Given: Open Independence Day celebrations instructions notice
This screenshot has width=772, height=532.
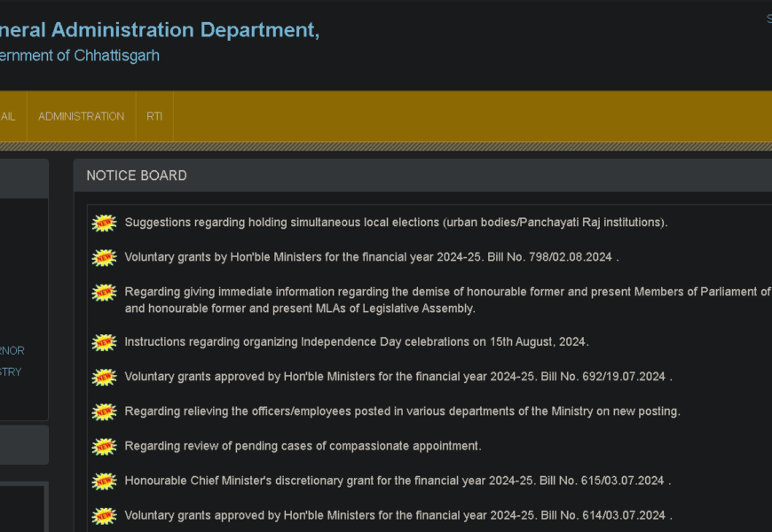Looking at the screenshot, I should [x=356, y=341].
